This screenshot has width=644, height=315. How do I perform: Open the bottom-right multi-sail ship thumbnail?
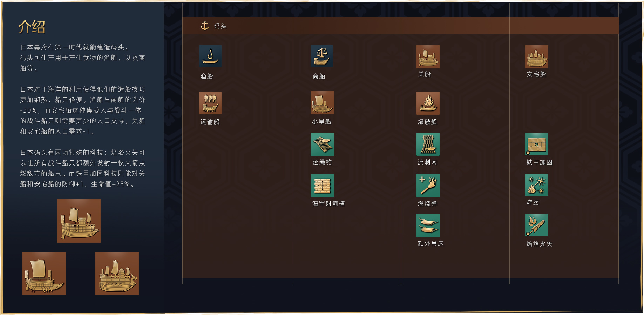117,274
